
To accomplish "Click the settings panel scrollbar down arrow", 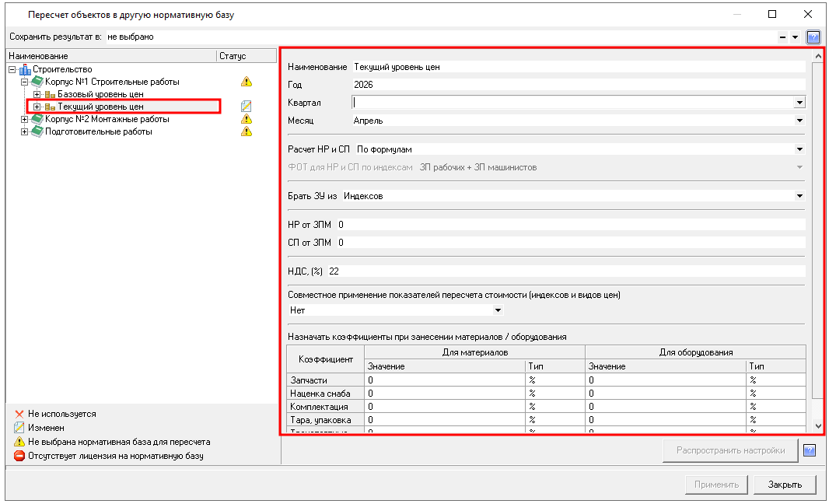I will 817,425.
